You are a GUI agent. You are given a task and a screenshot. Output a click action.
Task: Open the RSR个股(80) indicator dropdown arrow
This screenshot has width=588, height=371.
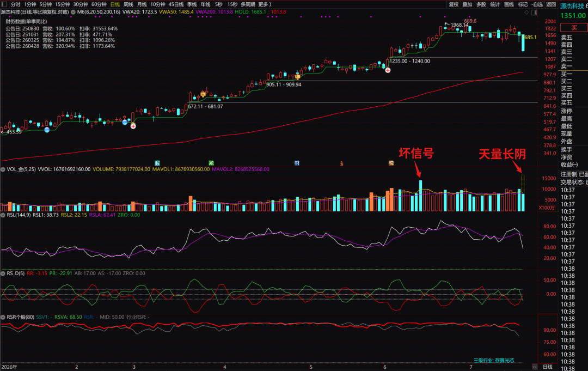3,317
